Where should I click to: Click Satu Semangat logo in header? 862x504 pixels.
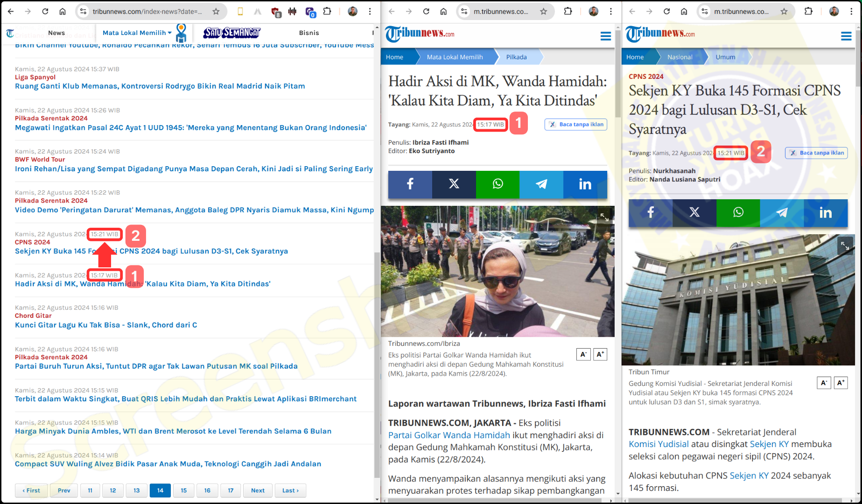(x=231, y=33)
